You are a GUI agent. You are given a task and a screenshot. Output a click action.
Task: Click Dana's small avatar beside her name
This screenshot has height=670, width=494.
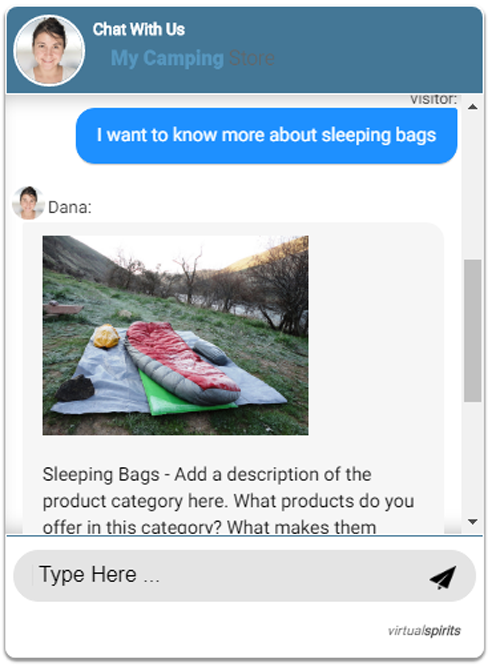[28, 203]
